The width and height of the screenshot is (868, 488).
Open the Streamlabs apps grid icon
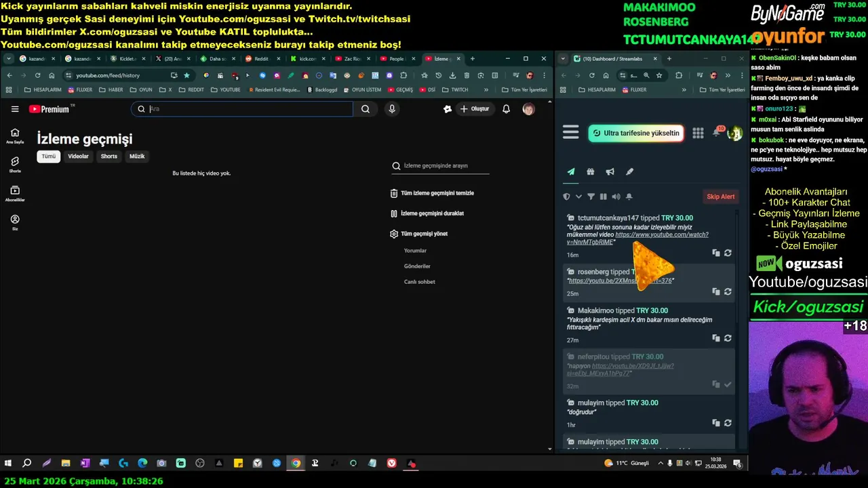[698, 133]
